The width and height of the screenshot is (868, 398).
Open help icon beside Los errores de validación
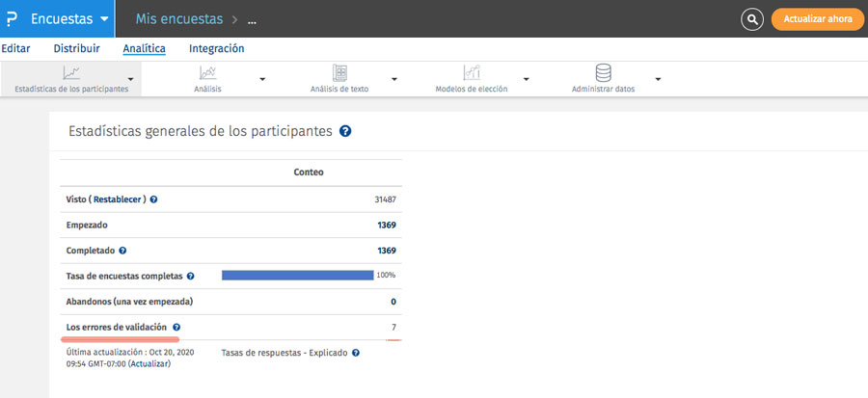[x=176, y=328]
